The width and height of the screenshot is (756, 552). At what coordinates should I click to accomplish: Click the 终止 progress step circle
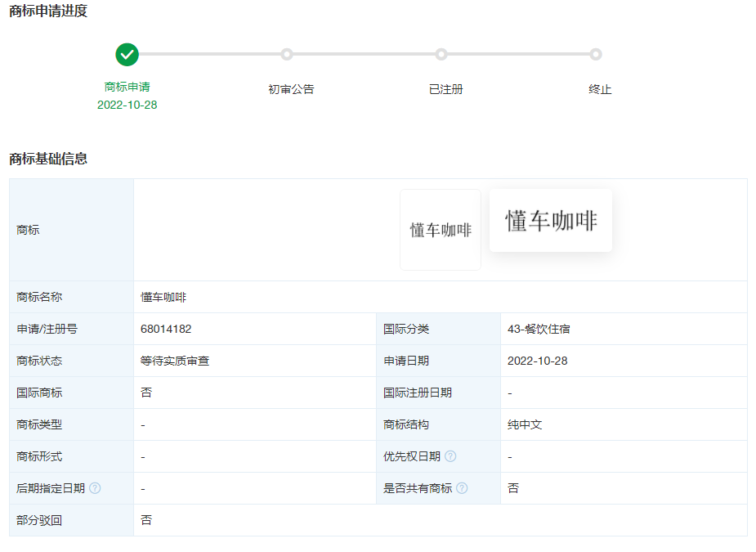(x=596, y=55)
